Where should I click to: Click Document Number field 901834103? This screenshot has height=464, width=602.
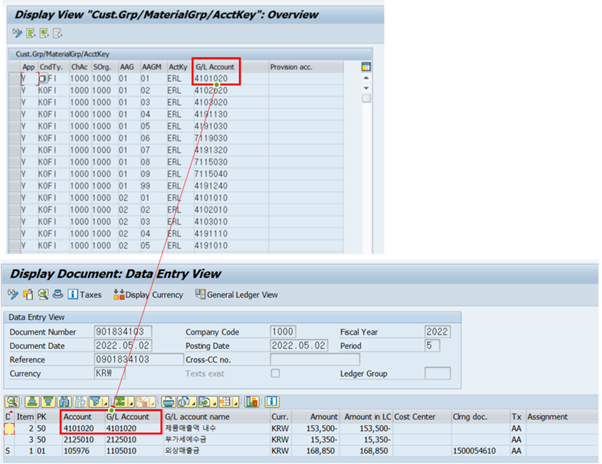click(123, 332)
